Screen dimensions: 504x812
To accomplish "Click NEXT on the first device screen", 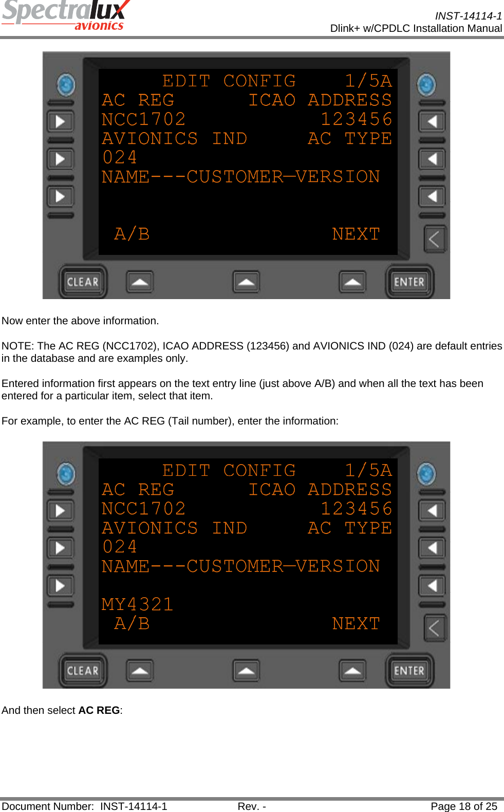I will [356, 234].
